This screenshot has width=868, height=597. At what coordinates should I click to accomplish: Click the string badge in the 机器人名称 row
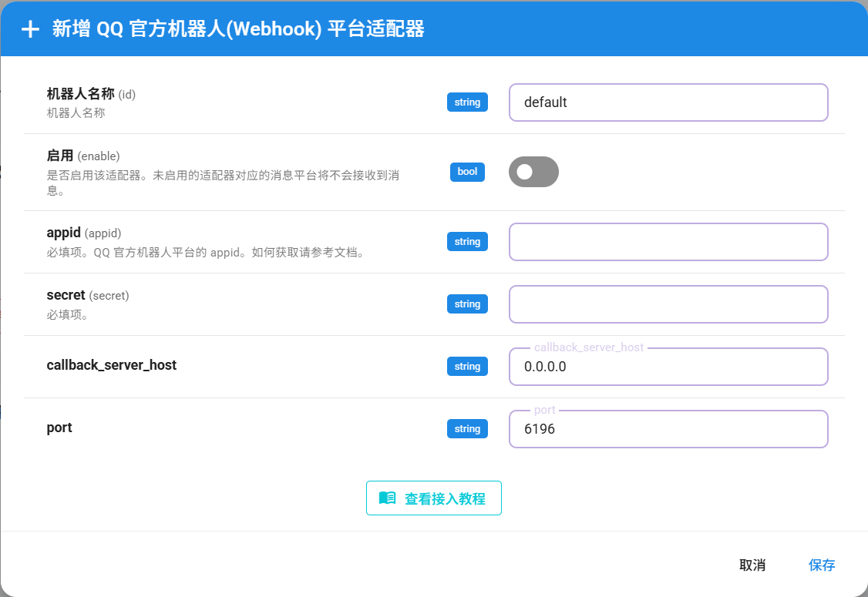point(467,102)
